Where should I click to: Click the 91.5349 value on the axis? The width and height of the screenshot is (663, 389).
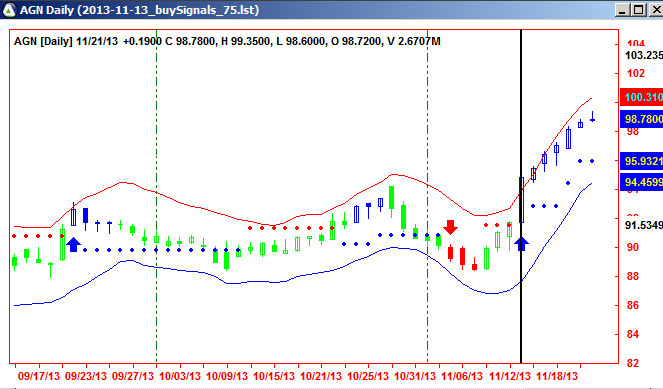click(644, 225)
